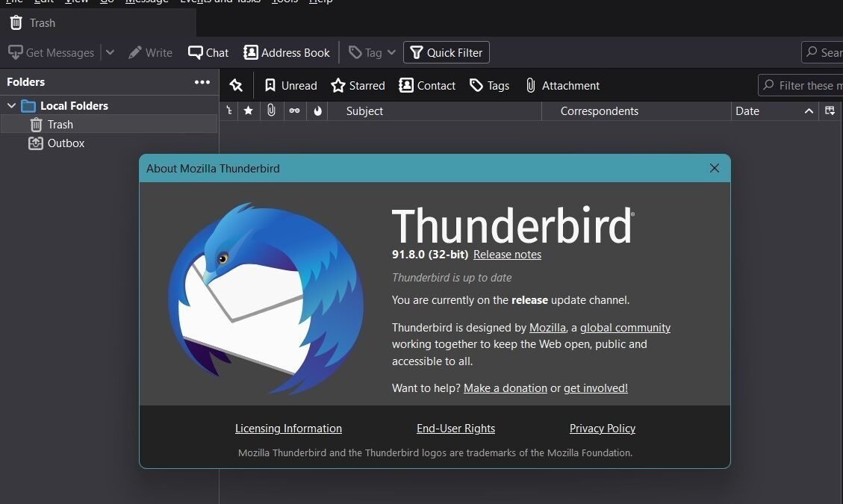Image resolution: width=843 pixels, height=504 pixels.
Task: Open the global community link
Action: tap(625, 328)
